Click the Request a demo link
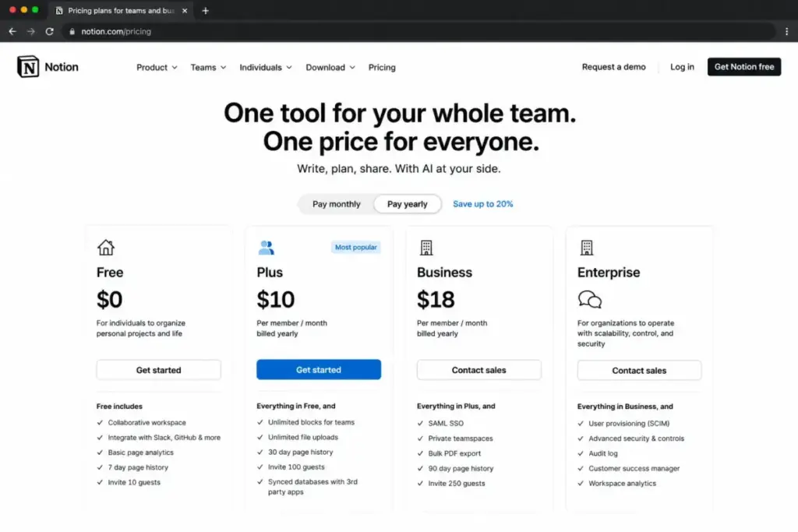798x532 pixels. pos(614,67)
